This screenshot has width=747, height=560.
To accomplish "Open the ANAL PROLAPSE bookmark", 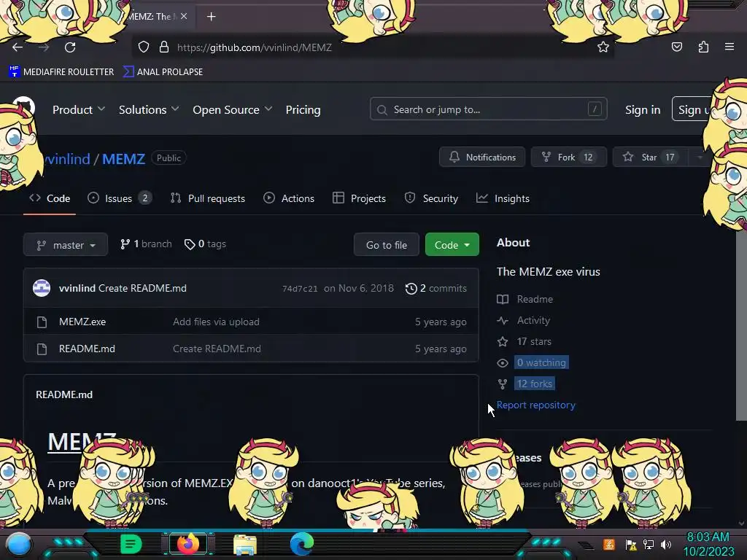I will 163,72.
